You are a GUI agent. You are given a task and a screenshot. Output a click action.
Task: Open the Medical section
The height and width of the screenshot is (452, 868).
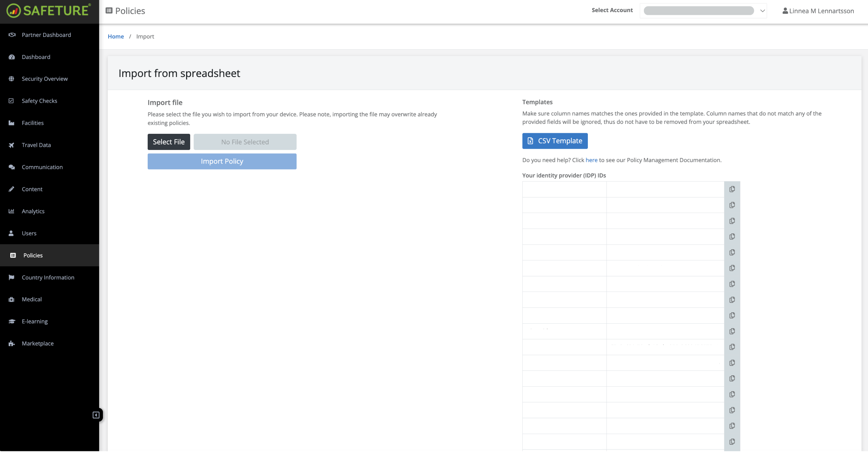tap(32, 299)
